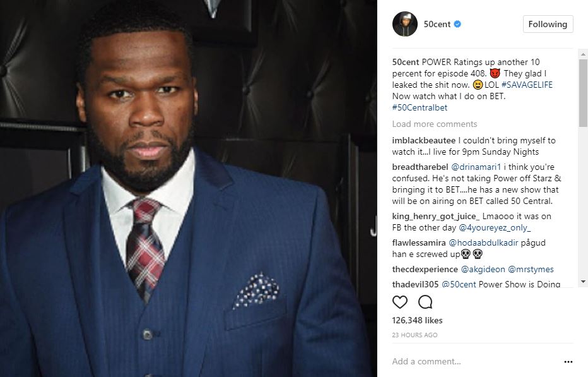Screen dimensions: 588x377
Task: Click the 50cent username in header
Action: click(x=437, y=24)
